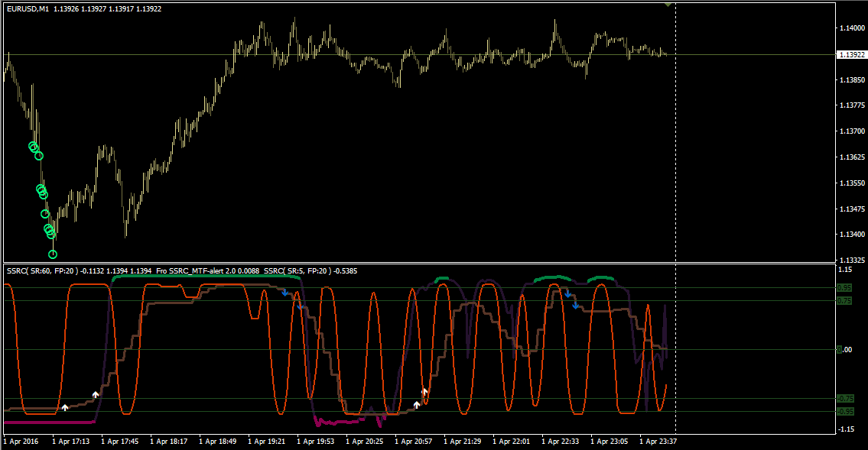Image resolution: width=868 pixels, height=450 pixels.
Task: Click the 1.13475 price axis label
Action: click(852, 209)
